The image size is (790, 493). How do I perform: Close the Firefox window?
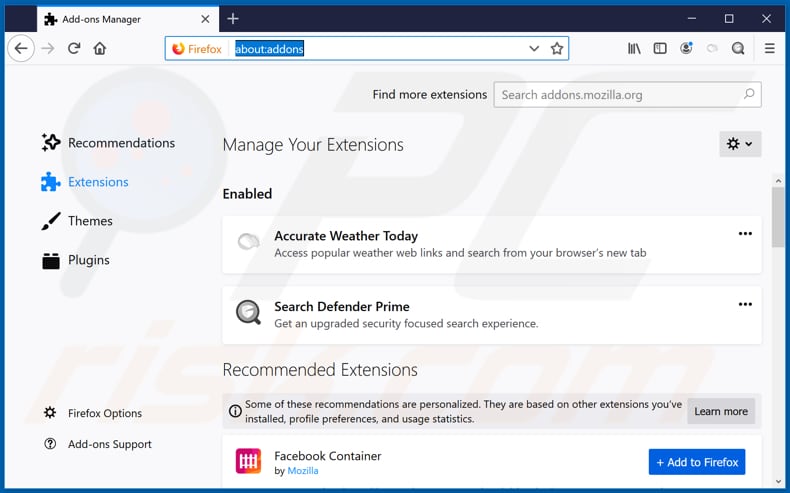tap(766, 19)
